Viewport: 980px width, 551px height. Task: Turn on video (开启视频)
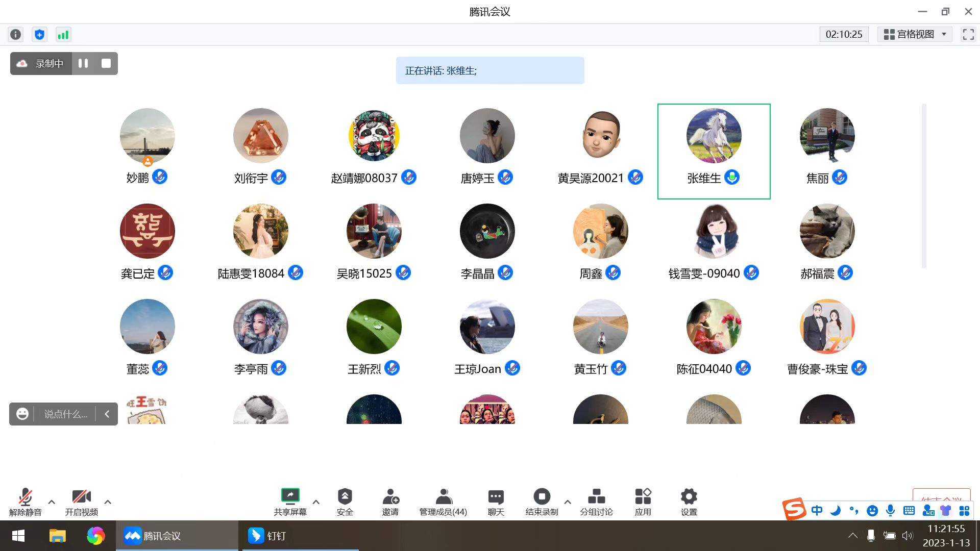(81, 501)
